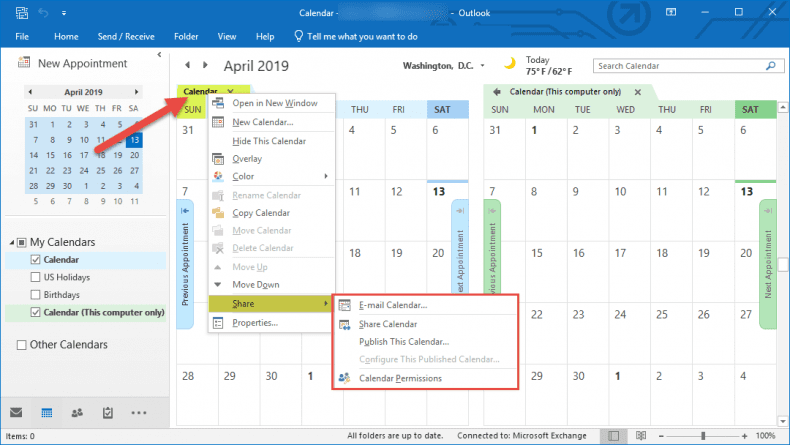
Task: Enable the US Holidays calendar checkbox
Action: [37, 277]
